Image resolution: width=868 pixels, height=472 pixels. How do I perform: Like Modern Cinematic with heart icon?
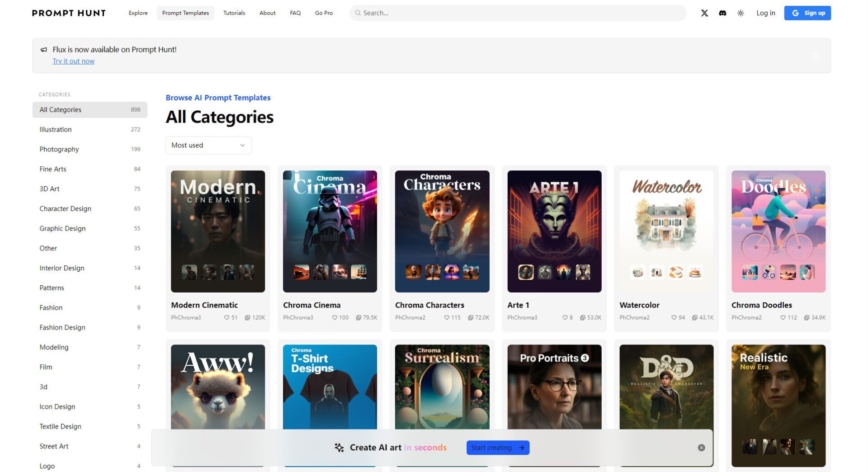pos(226,318)
